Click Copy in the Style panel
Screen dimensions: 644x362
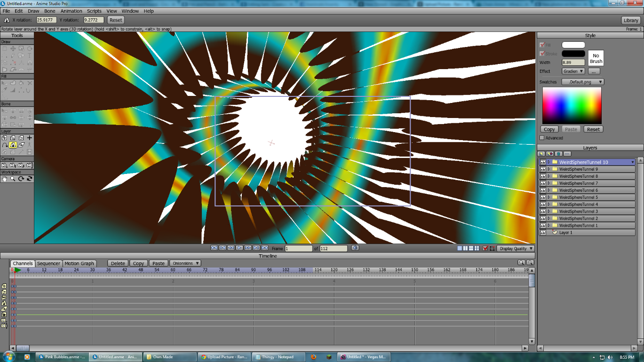549,129
